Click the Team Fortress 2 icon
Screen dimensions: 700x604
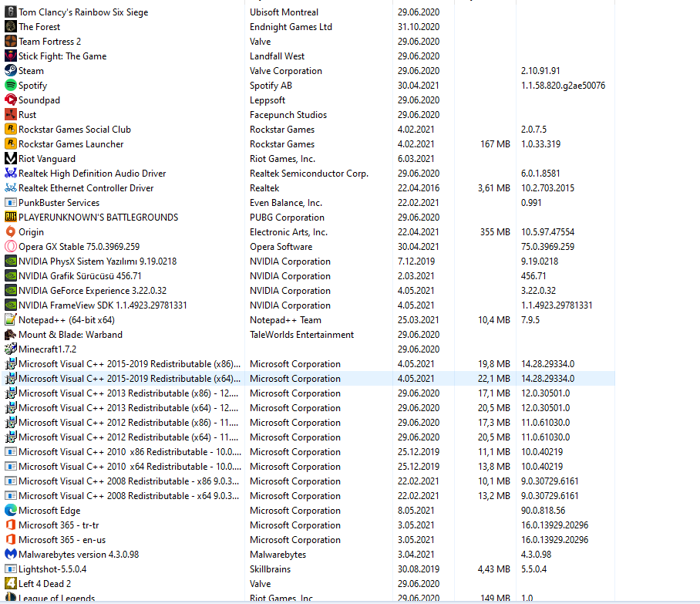point(11,42)
